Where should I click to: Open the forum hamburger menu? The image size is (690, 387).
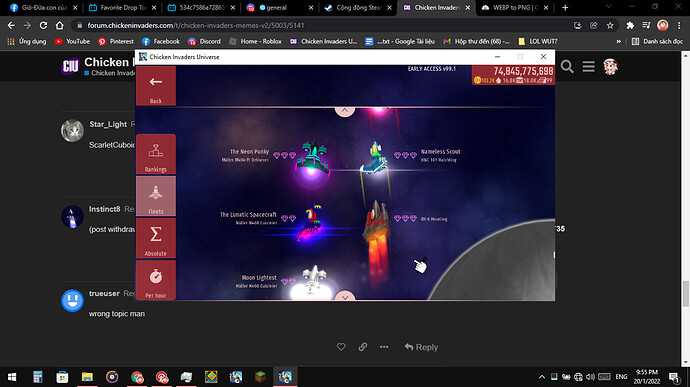[x=589, y=67]
